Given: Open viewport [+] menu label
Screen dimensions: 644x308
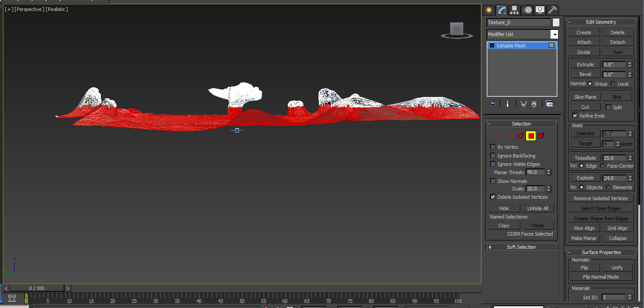Looking at the screenshot, I should click(x=8, y=9).
